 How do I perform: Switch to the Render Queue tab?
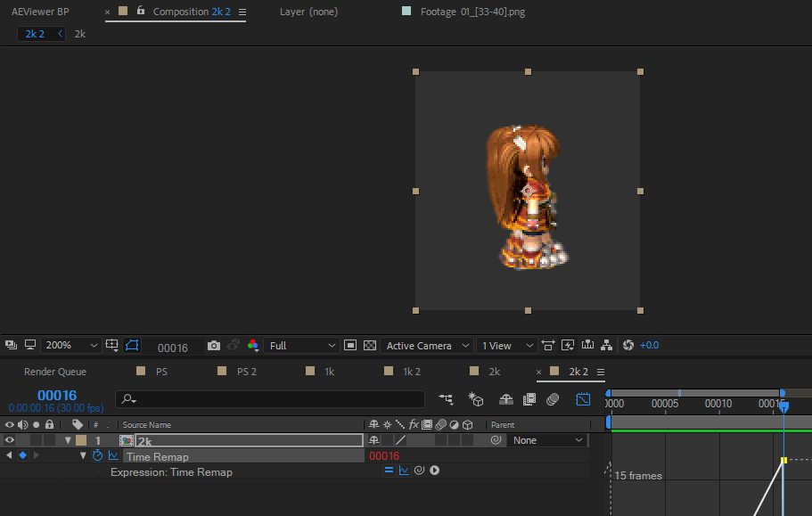pyautogui.click(x=55, y=372)
